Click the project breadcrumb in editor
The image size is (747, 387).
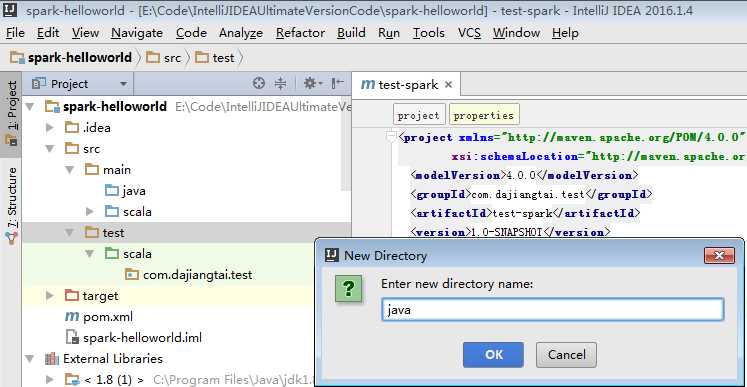coord(419,115)
